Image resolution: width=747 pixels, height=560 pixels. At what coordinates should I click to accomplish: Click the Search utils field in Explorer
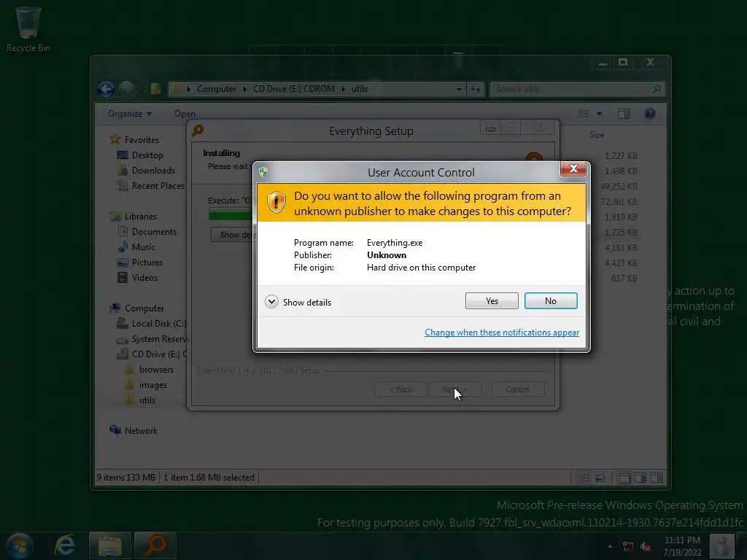(577, 89)
